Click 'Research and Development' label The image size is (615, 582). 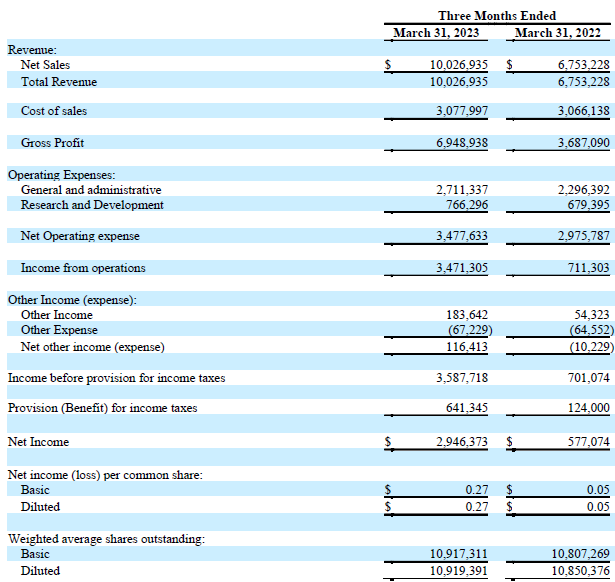click(92, 205)
